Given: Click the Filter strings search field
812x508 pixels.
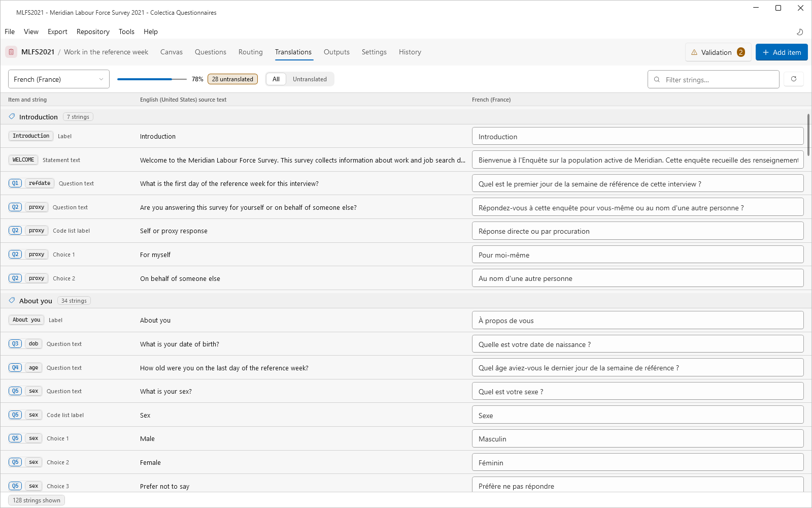Looking at the screenshot, I should pos(714,79).
